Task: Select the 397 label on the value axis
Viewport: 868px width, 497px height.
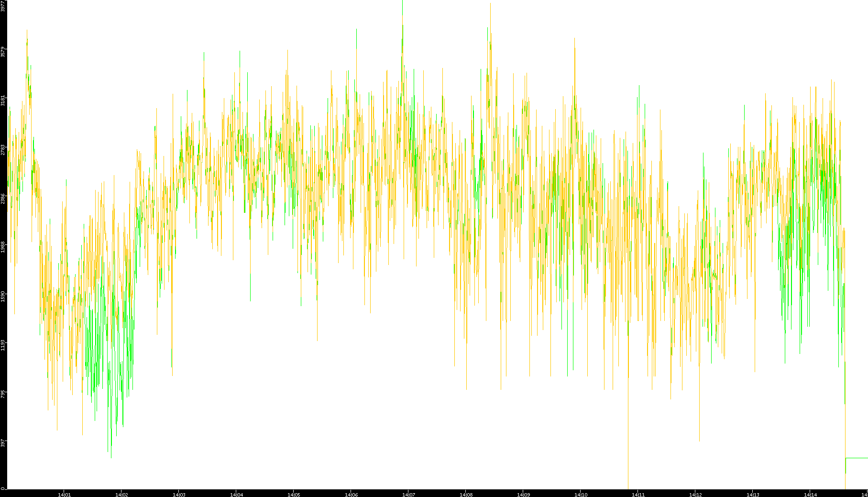Action: (3, 443)
